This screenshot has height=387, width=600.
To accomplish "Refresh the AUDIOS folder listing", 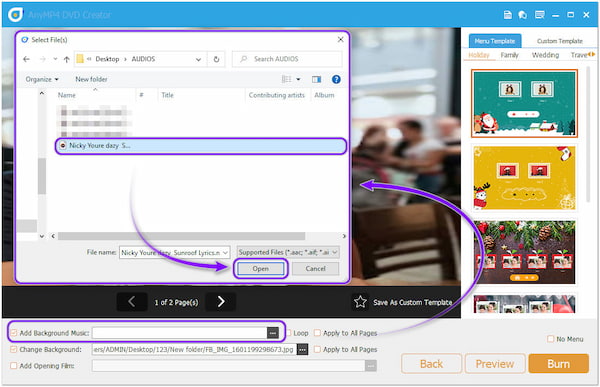I will 216,59.
